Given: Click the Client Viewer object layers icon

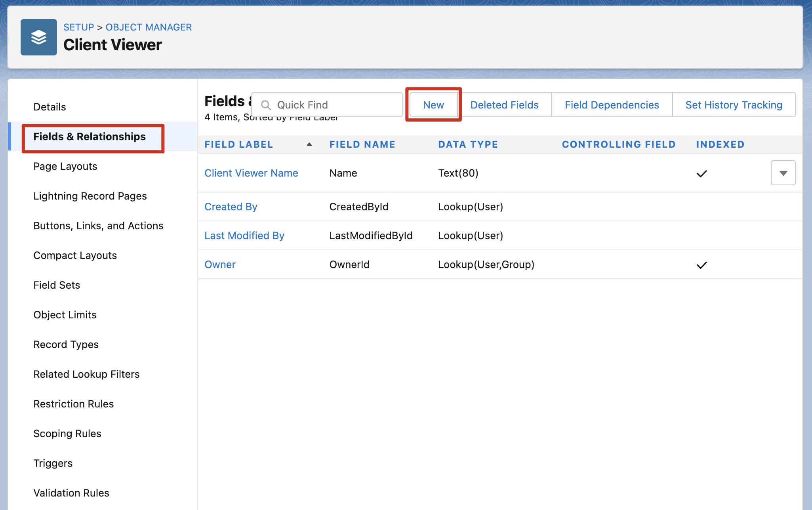Looking at the screenshot, I should point(39,37).
